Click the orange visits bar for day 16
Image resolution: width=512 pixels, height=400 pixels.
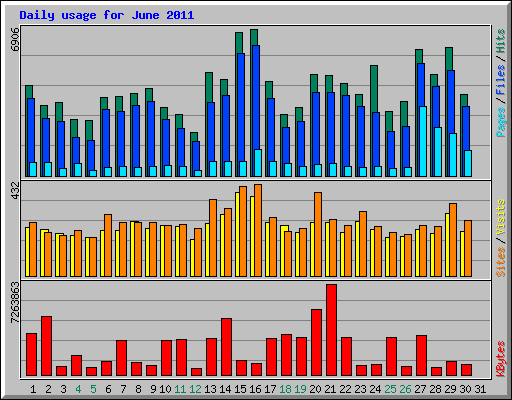tap(258, 230)
